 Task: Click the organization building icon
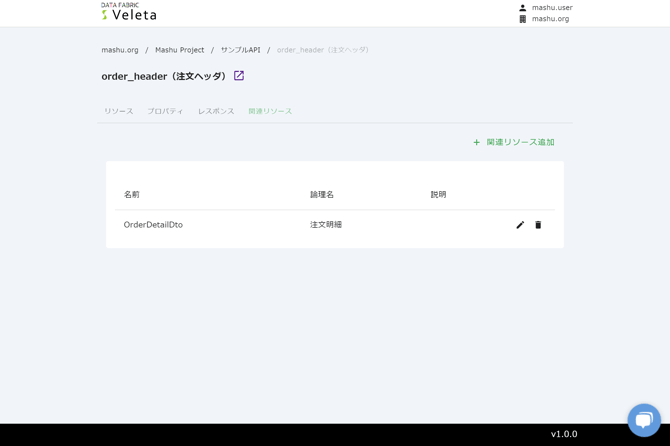tap(522, 19)
